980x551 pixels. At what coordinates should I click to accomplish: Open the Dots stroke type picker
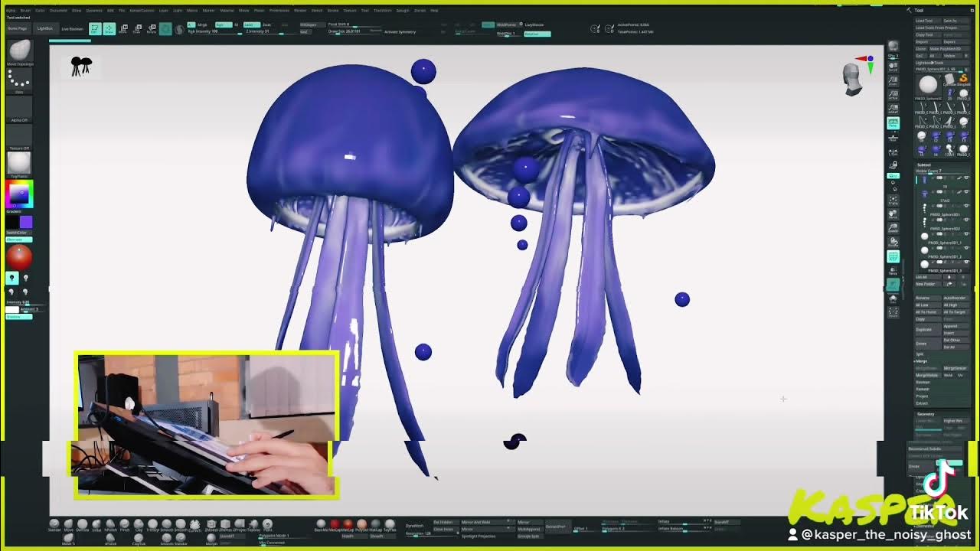click(x=19, y=79)
